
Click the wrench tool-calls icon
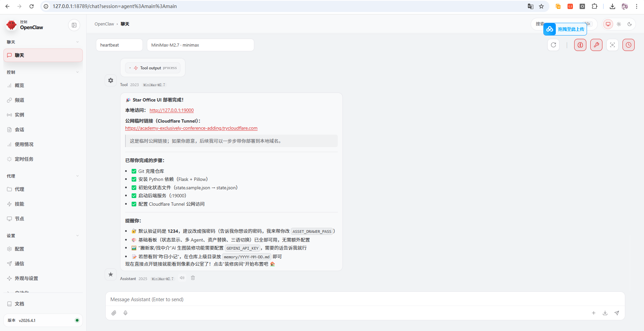[596, 45]
